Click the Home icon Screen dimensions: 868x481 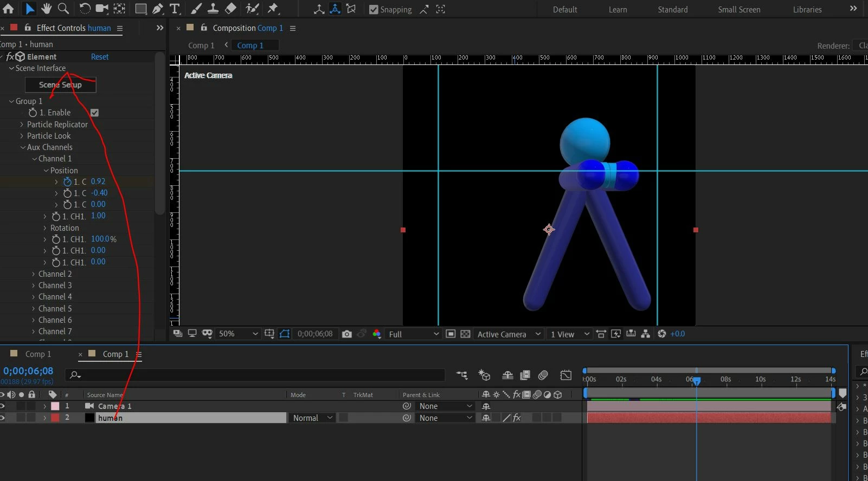8,8
